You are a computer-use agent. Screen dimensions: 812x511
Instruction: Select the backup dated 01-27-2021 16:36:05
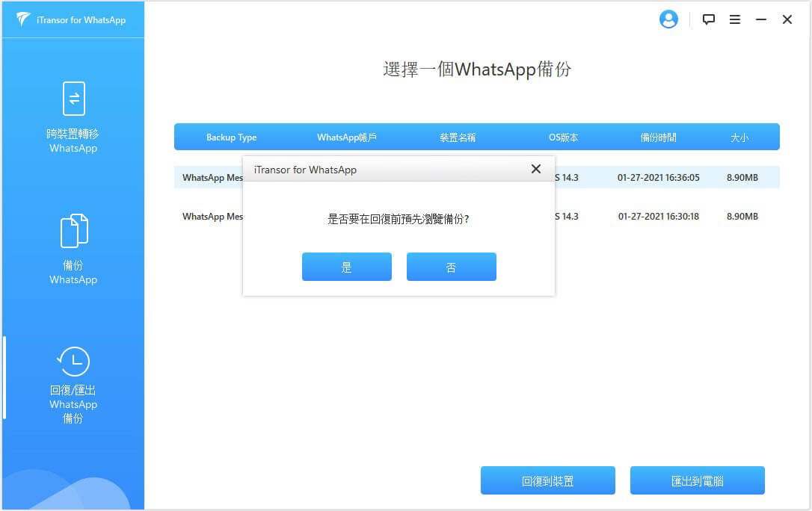tap(658, 178)
